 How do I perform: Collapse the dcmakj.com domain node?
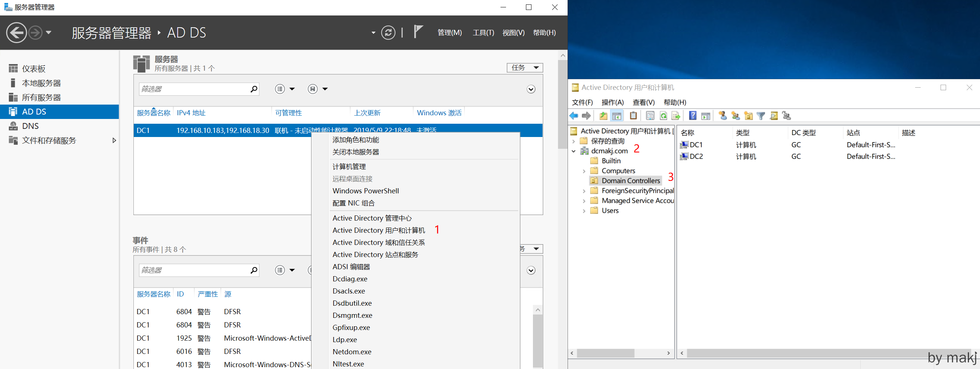(574, 151)
